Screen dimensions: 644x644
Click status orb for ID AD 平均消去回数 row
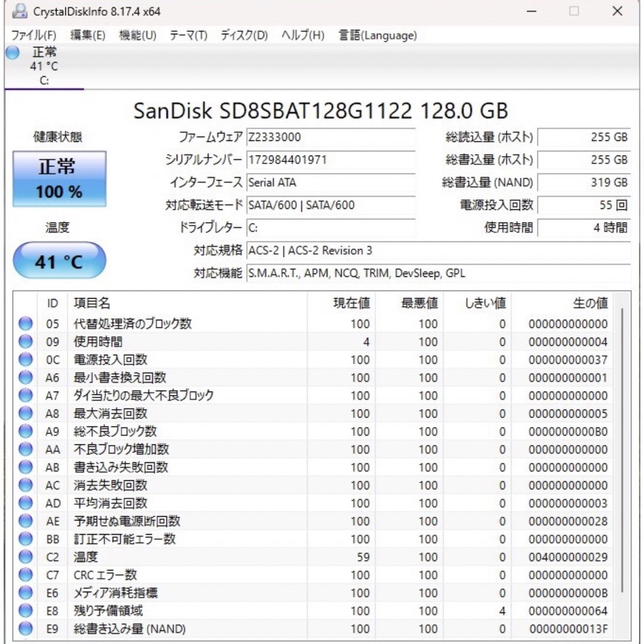click(26, 503)
